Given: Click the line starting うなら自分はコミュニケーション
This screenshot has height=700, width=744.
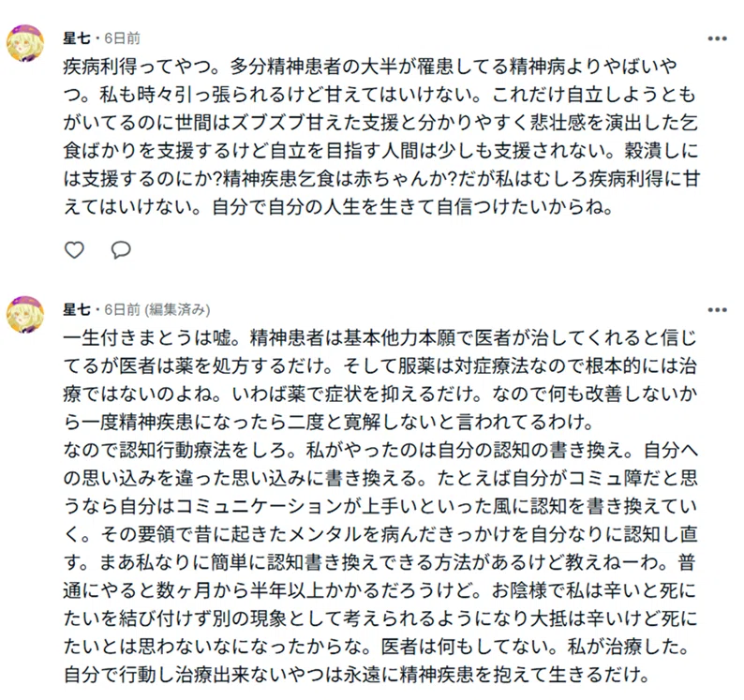Looking at the screenshot, I should 380,506.
